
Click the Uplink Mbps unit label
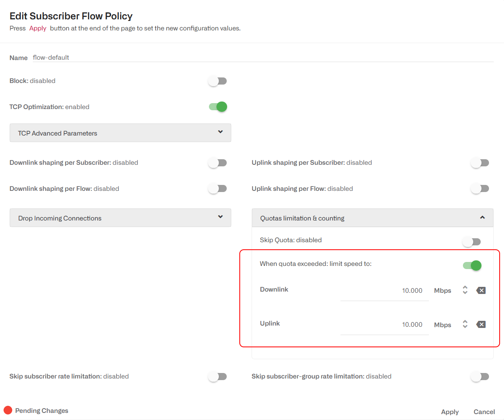point(442,325)
